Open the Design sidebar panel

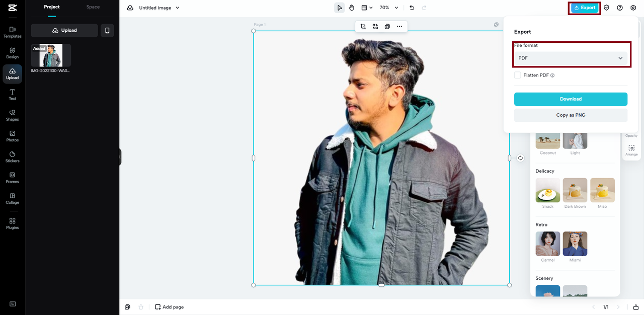click(13, 53)
